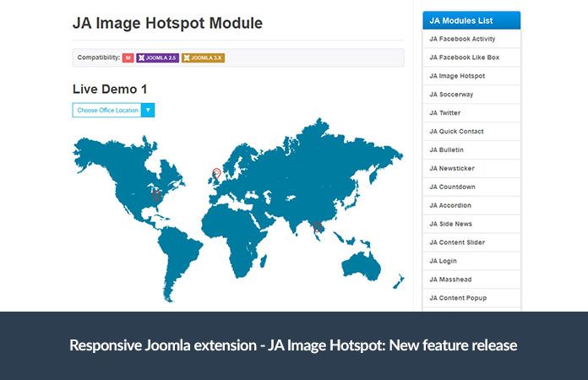
Task: Click the red M compatibility badge
Action: tap(128, 57)
